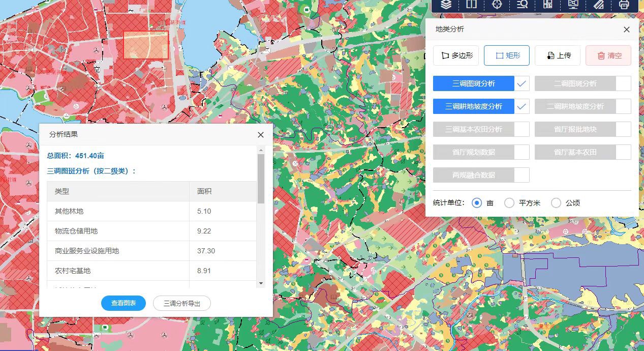
Task: Uncheck 三调耕地坡度分析 checkbox
Action: click(x=522, y=106)
